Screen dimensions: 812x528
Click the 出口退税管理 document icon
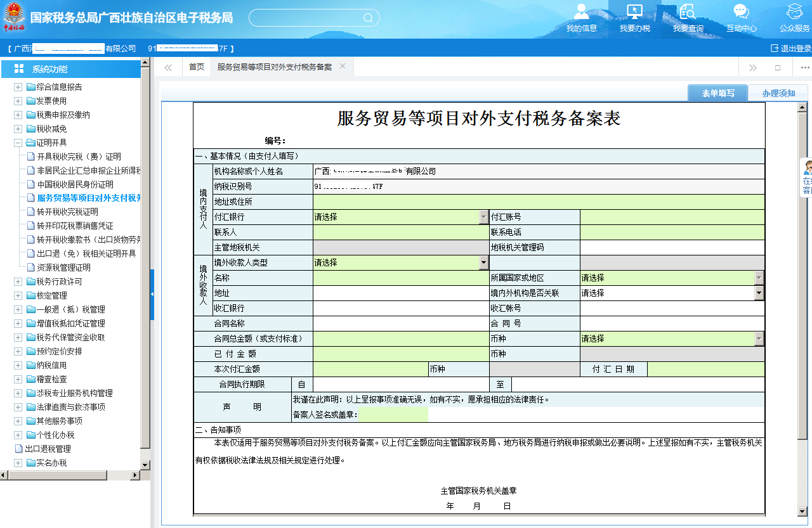coord(18,449)
